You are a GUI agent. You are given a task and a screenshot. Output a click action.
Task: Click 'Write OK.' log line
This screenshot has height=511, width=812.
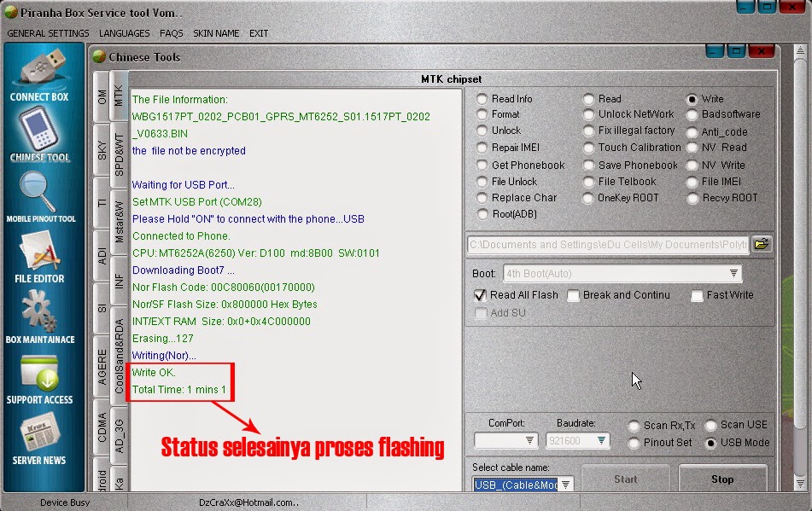[x=154, y=373]
